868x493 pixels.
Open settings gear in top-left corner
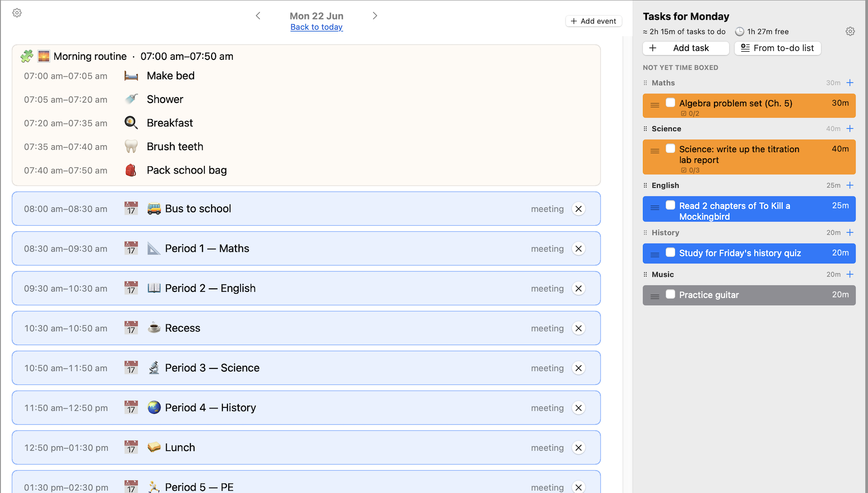[x=17, y=13]
